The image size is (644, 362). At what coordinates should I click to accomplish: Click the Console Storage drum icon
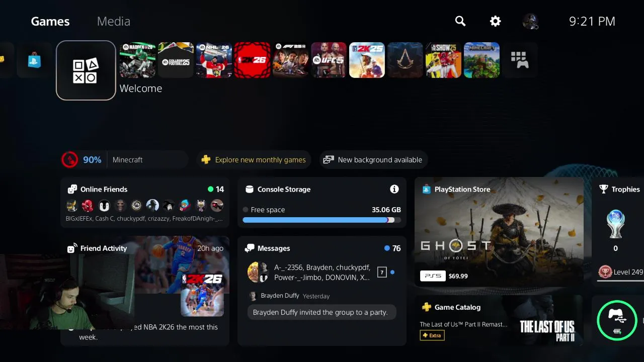pos(249,189)
